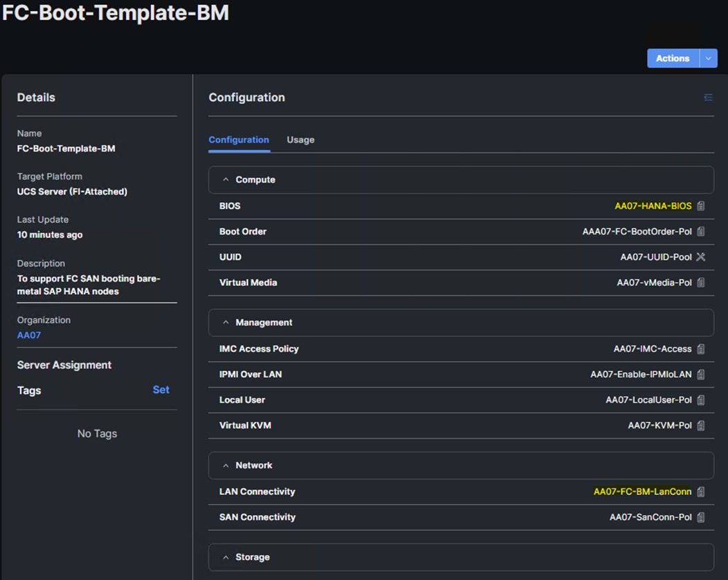Image resolution: width=728 pixels, height=580 pixels.
Task: Click the UUID row label
Action: click(230, 257)
